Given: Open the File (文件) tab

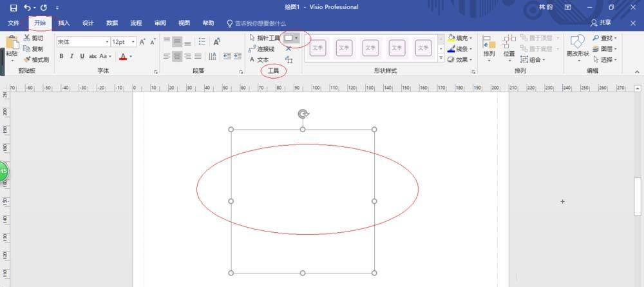Looking at the screenshot, I should click(x=14, y=23).
